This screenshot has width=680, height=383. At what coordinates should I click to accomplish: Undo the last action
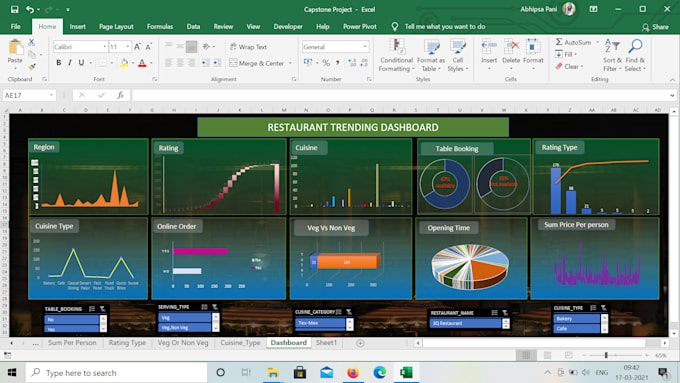click(29, 9)
